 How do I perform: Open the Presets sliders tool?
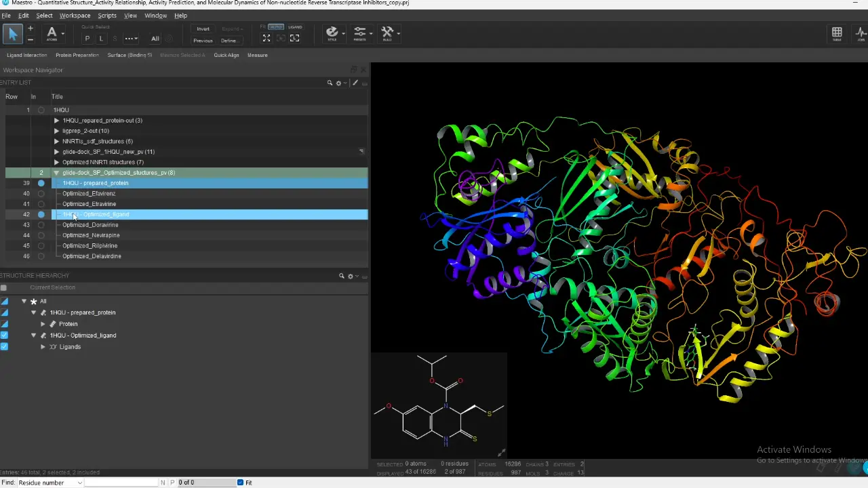[360, 33]
